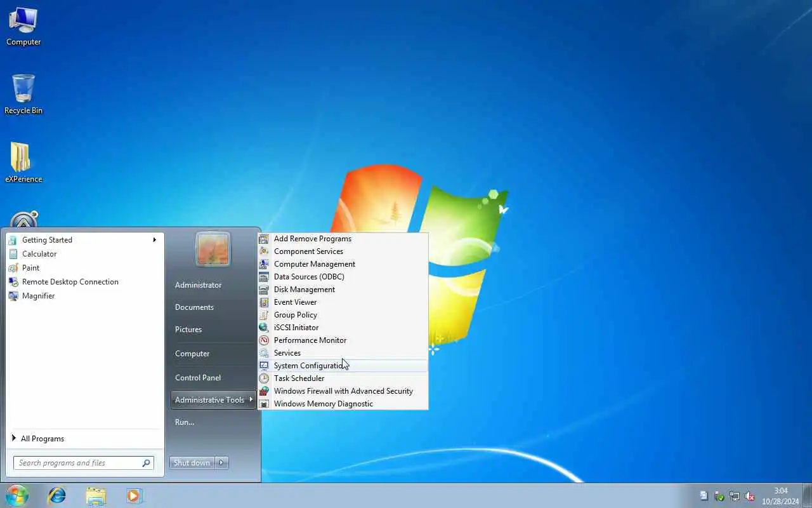
Task: Click the Remote Desktop Connection icon
Action: [x=13, y=282]
